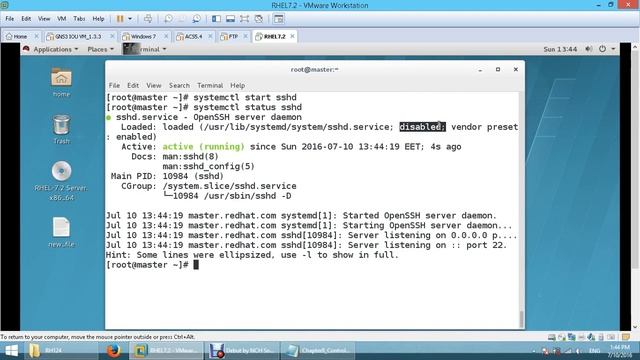Click the VMware window vertical scrollbar

coord(636,187)
